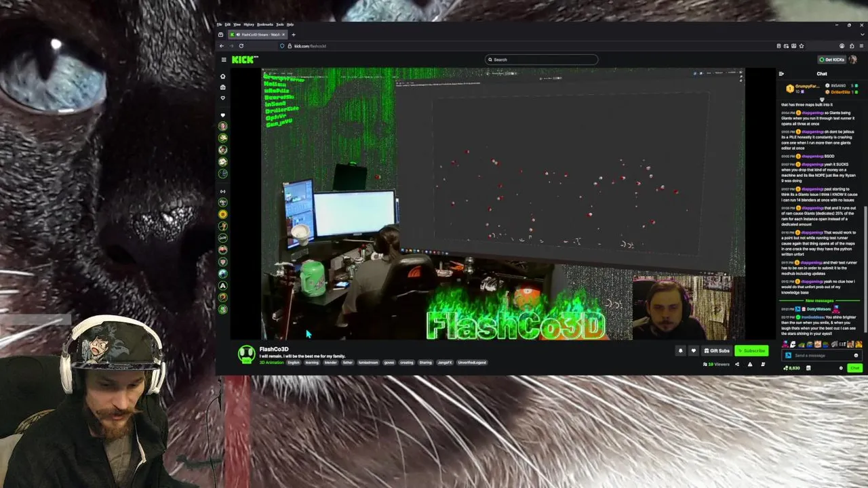Open the extensions icon in browser toolbar
Screen dimensions: 868x488
(852, 46)
